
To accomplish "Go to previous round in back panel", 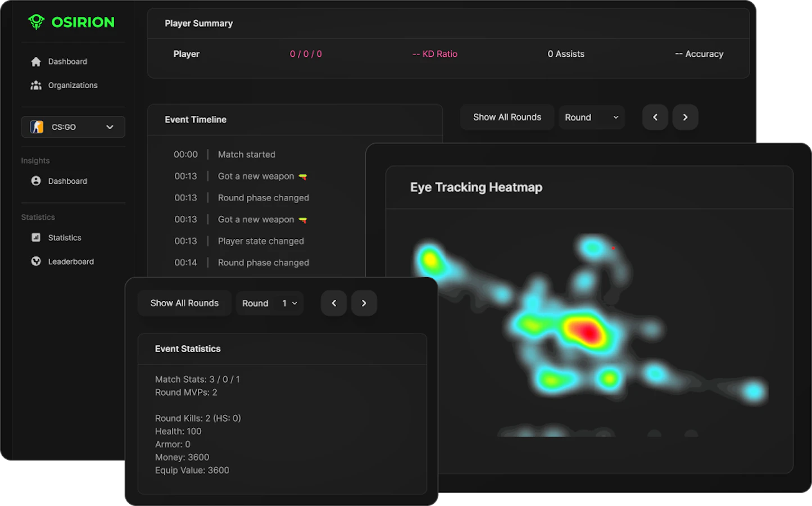I will coord(655,117).
